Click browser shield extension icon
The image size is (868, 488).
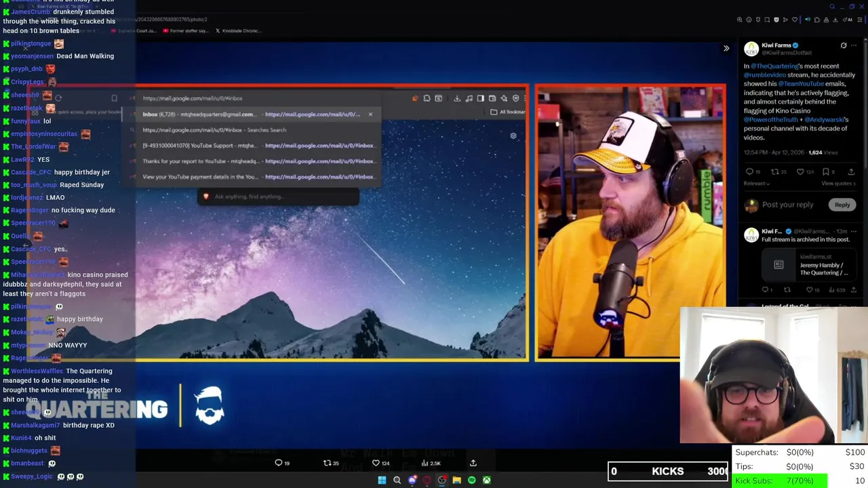point(776,20)
